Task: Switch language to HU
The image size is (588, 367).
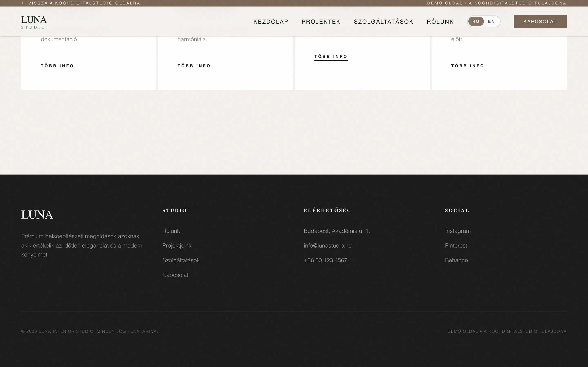Action: click(476, 21)
